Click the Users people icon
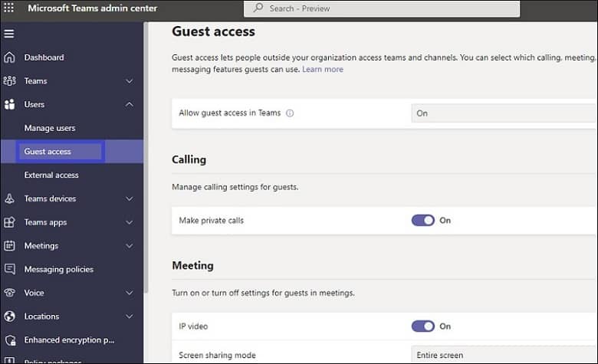The width and height of the screenshot is (598, 364). coord(9,104)
